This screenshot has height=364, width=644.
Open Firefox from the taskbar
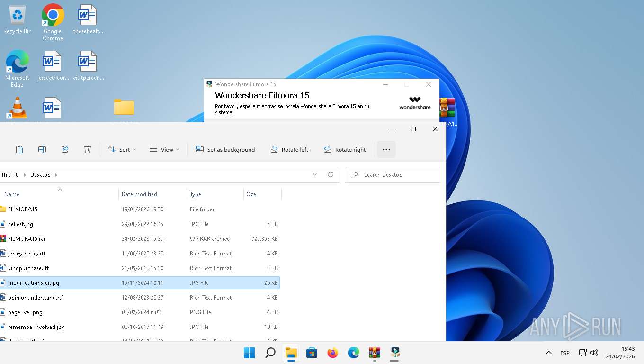click(333, 353)
